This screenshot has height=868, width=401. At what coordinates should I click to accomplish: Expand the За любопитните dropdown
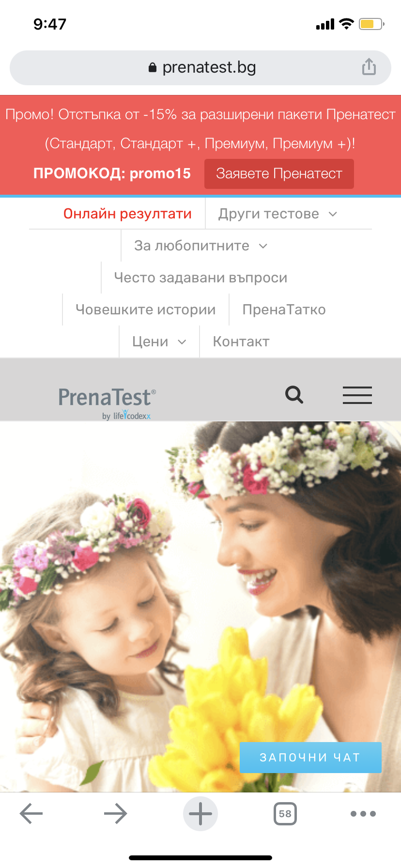pos(201,246)
